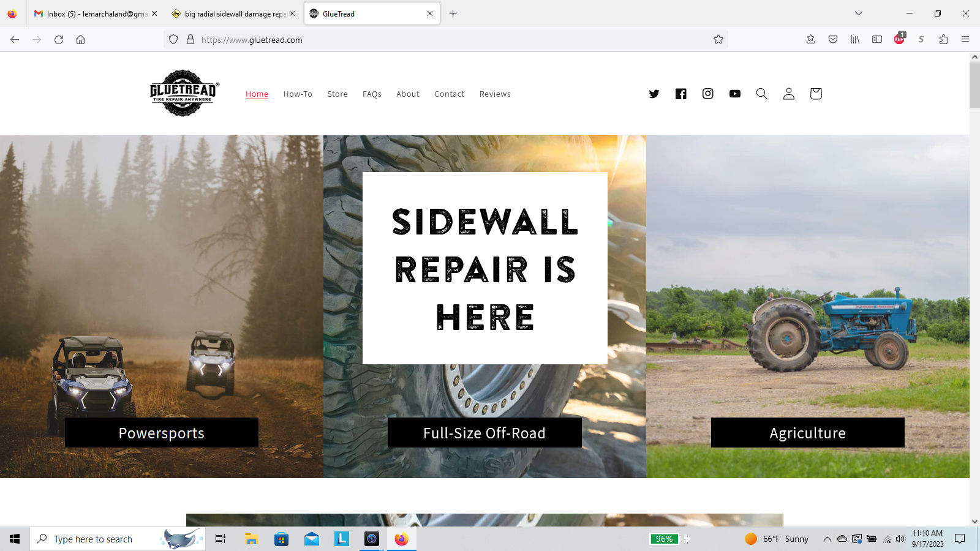Open Firefox extensions puzzle icon

pos(943,40)
